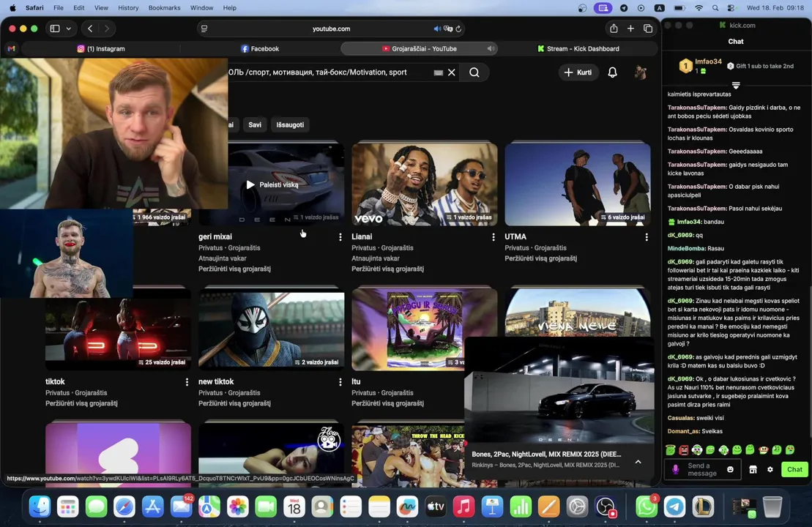Screen dimensions: 812x527
Task: Open more options for new tiktok playlist
Action: click(340, 382)
